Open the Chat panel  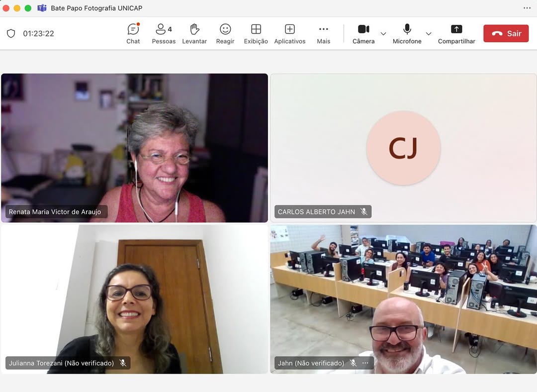pos(133,34)
